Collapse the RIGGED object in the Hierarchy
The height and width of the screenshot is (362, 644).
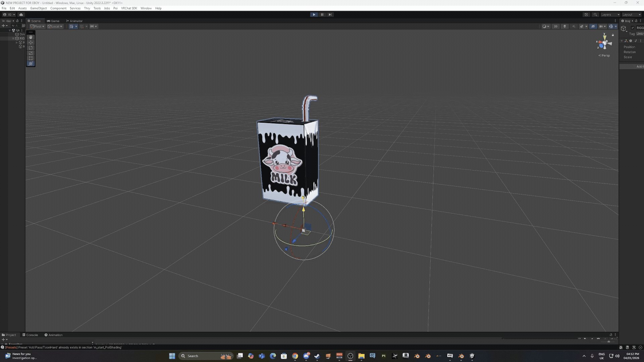click(x=13, y=38)
